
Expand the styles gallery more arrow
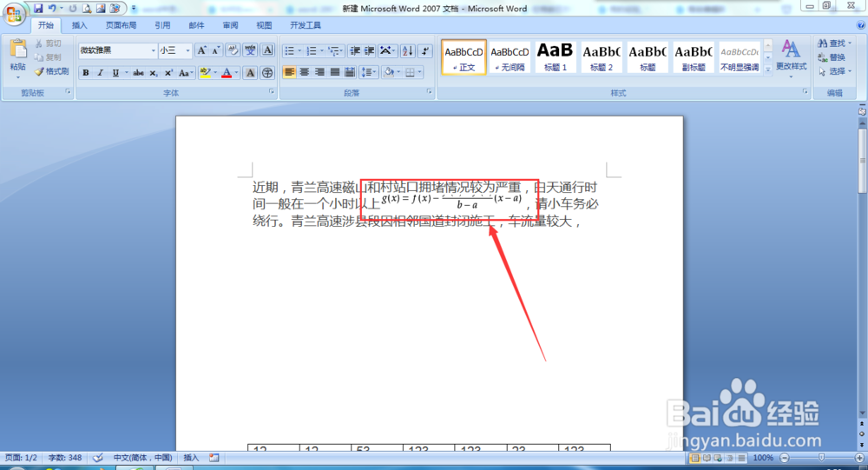point(768,70)
